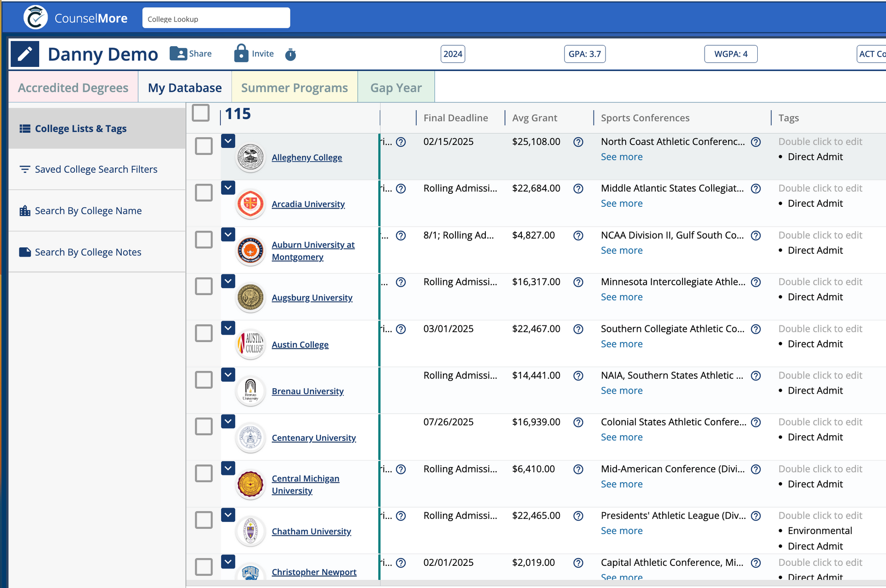The image size is (886, 588).
Task: Click the CounselMore logo icon
Action: 36,18
